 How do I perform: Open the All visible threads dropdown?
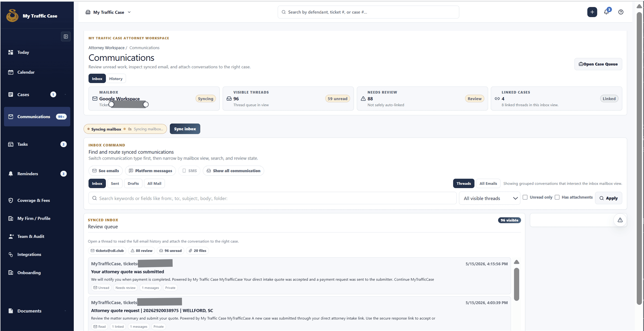490,198
